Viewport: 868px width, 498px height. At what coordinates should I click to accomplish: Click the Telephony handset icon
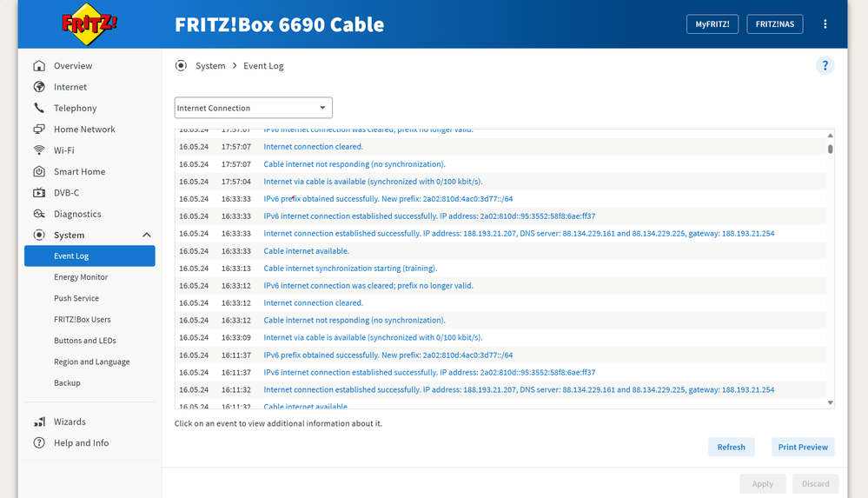click(39, 108)
